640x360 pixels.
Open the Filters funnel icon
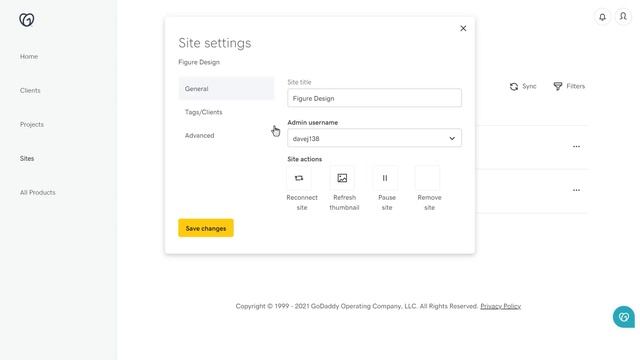[558, 86]
